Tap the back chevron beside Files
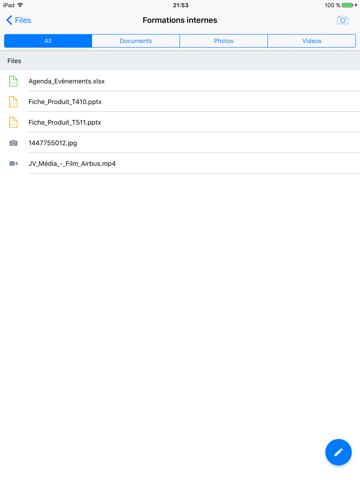The width and height of the screenshot is (360, 480). click(x=9, y=20)
